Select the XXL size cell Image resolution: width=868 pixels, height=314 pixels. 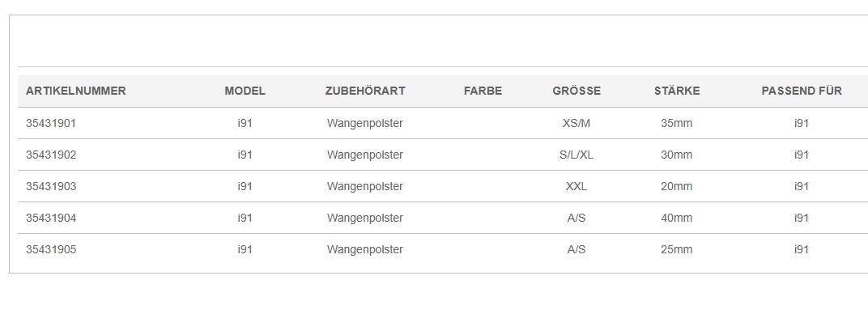coord(577,186)
